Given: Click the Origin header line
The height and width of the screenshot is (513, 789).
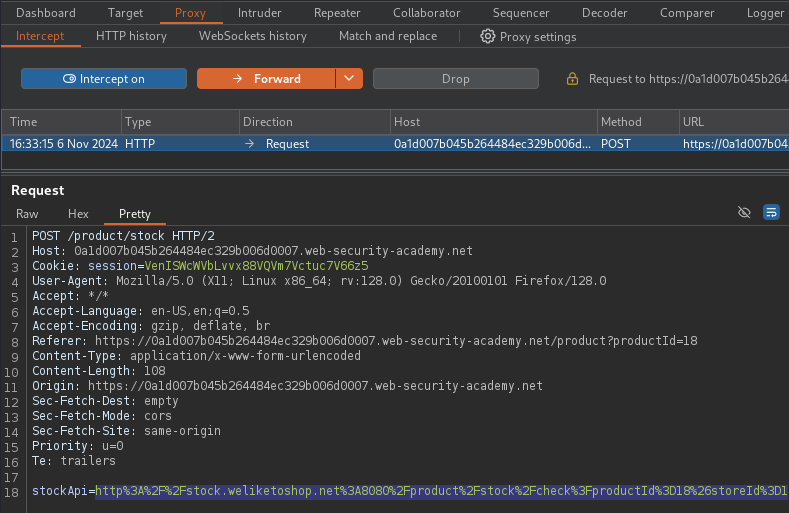Looking at the screenshot, I should pos(287,386).
